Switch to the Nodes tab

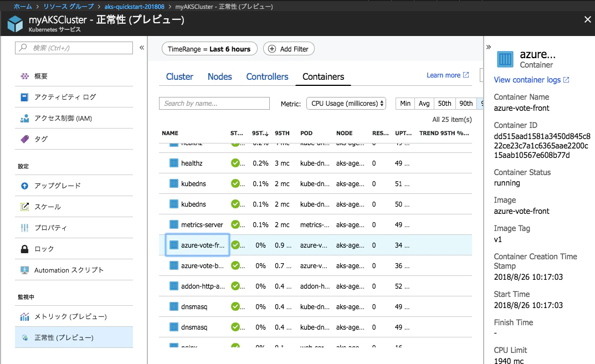(x=220, y=76)
